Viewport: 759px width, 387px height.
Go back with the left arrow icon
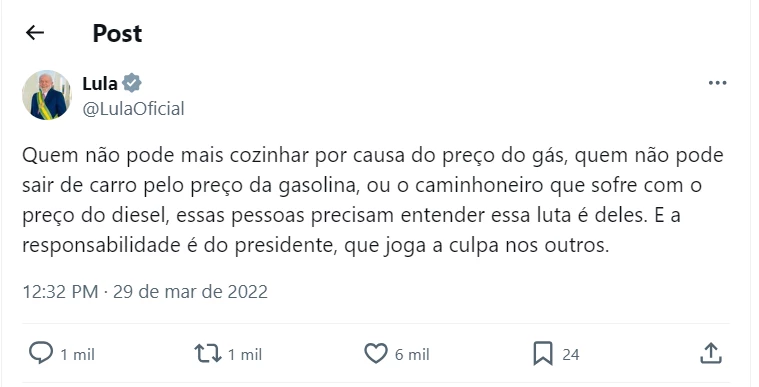point(35,33)
